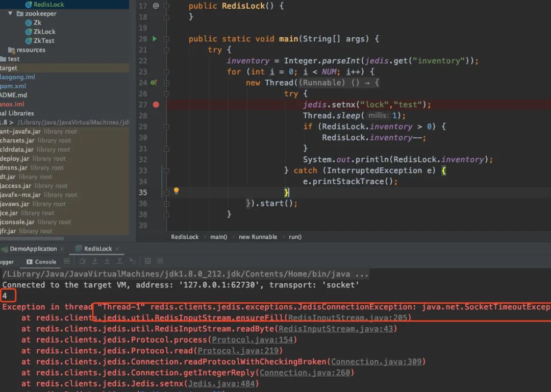
Task: Click the Zk class icon in project tree
Action: [29, 22]
